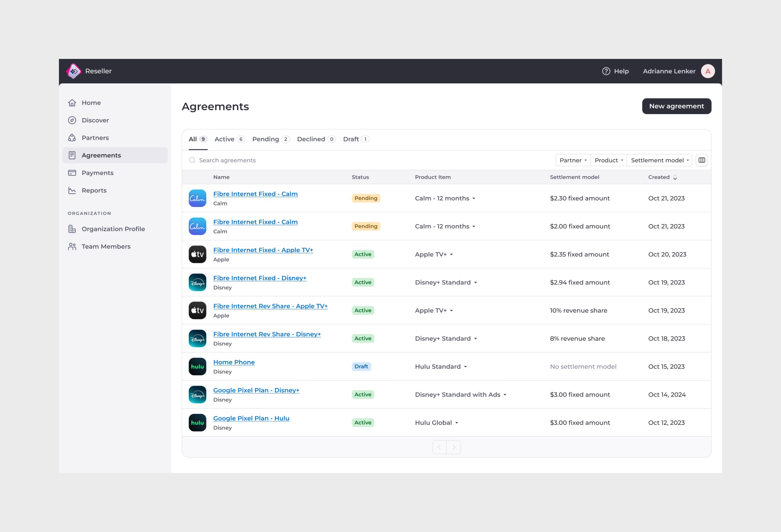The height and width of the screenshot is (532, 781).
Task: Open the column visibility icon beside filters
Action: (702, 160)
